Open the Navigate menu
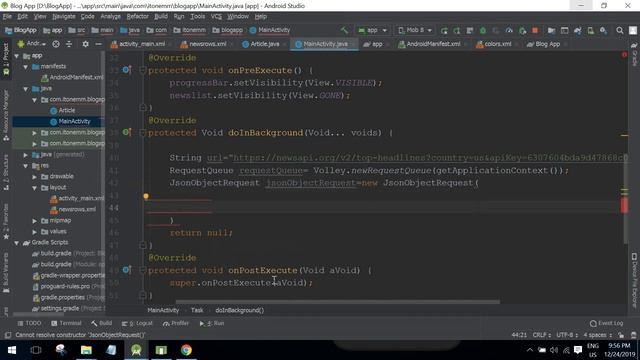 (64, 16)
